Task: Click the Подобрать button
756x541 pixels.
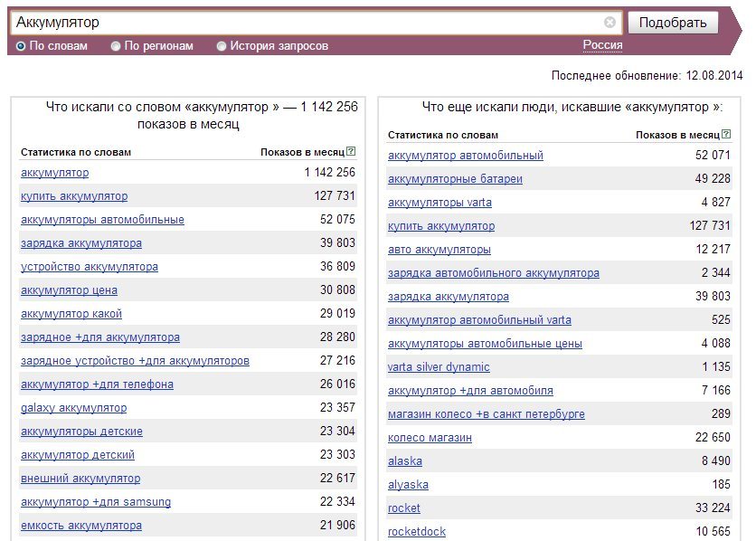Action: click(673, 23)
